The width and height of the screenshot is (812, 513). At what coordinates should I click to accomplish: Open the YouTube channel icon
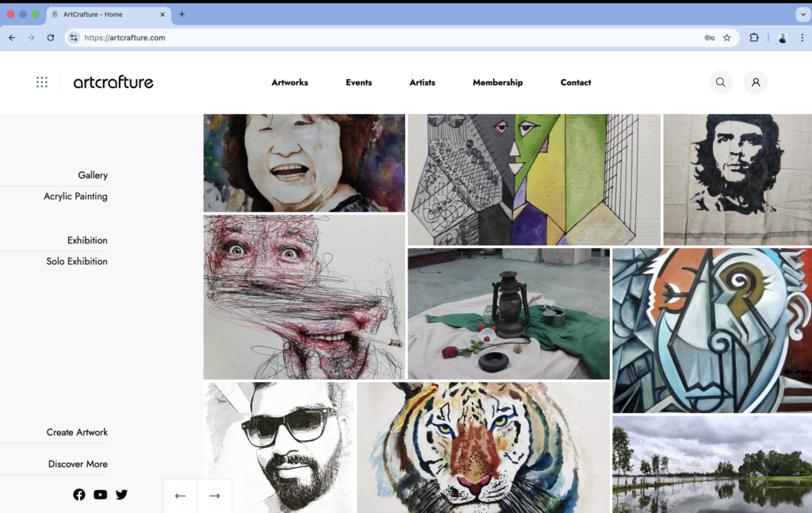click(101, 494)
